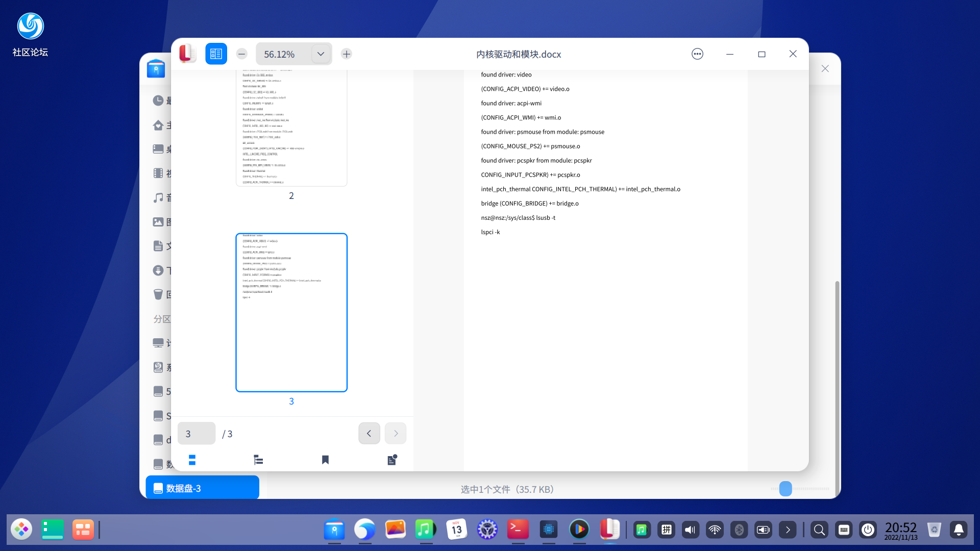The height and width of the screenshot is (551, 980).
Task: Select page 3 thumbnail
Action: (291, 312)
